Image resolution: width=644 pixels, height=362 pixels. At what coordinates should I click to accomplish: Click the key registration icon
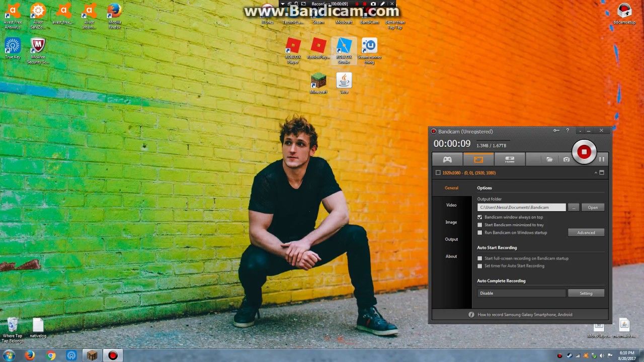click(x=556, y=131)
